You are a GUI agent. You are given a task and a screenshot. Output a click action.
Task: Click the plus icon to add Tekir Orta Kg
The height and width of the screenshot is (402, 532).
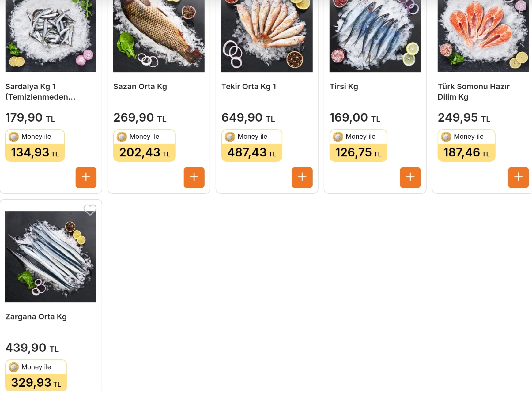click(302, 177)
